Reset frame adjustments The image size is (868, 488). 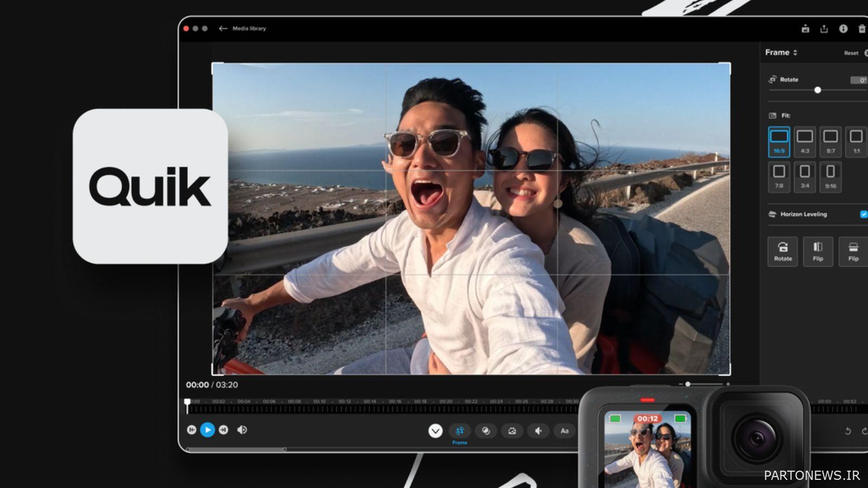click(851, 53)
